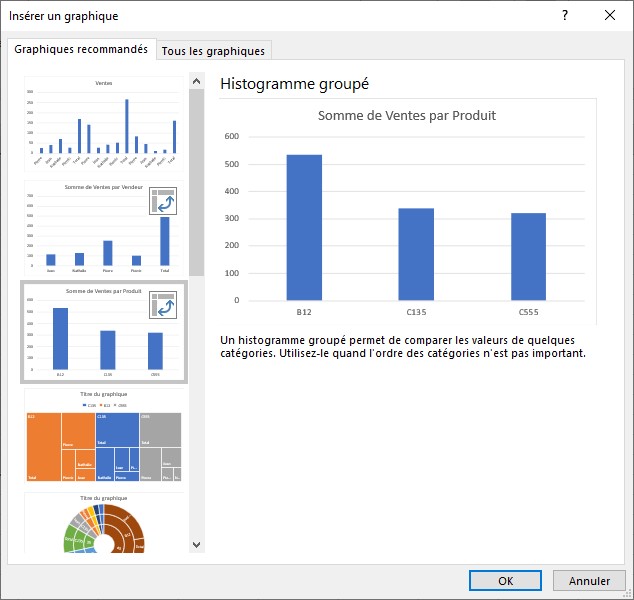The image size is (634, 600).
Task: Click the chart list scrollbar thumb
Action: tap(196, 180)
